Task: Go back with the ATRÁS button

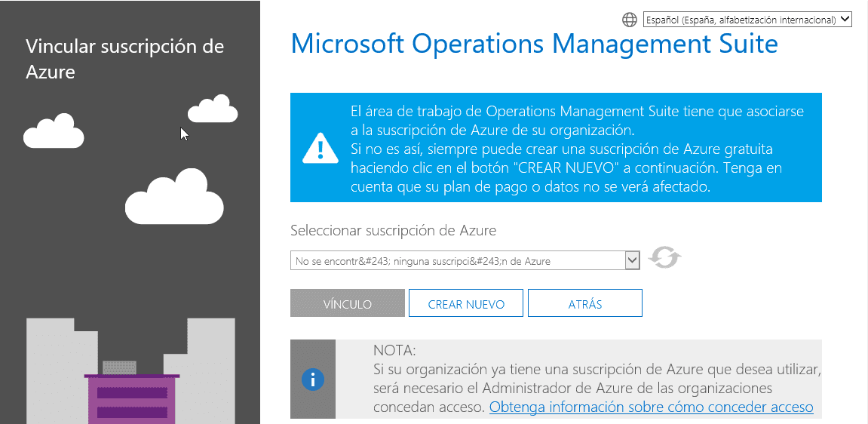Action: tap(584, 304)
